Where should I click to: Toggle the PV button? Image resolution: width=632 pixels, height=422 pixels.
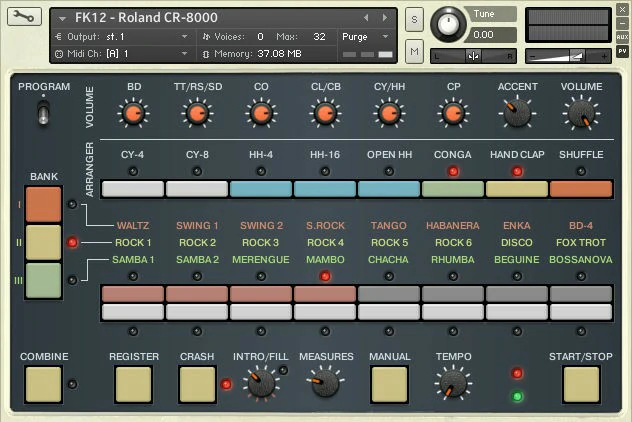click(622, 51)
